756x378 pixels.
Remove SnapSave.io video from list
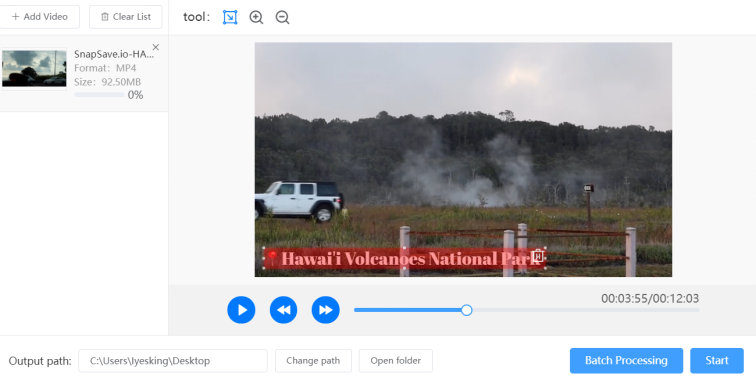click(x=156, y=47)
